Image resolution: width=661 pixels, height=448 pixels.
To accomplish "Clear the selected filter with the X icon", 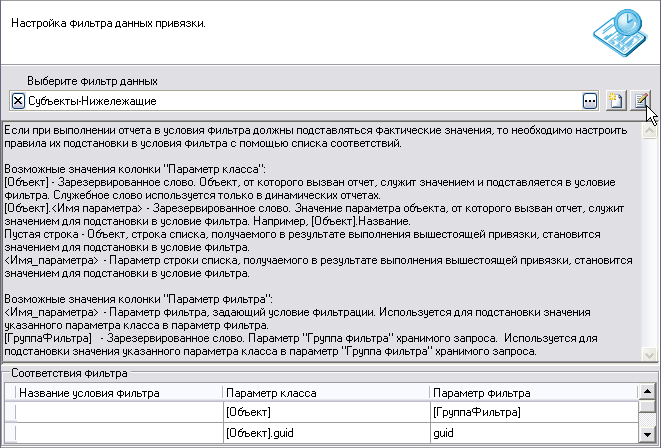I will (x=18, y=101).
